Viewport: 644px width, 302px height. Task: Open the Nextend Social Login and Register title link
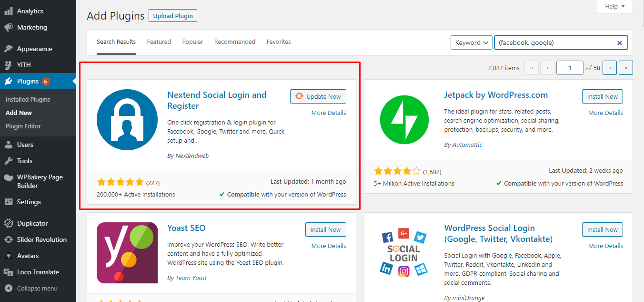pos(217,100)
